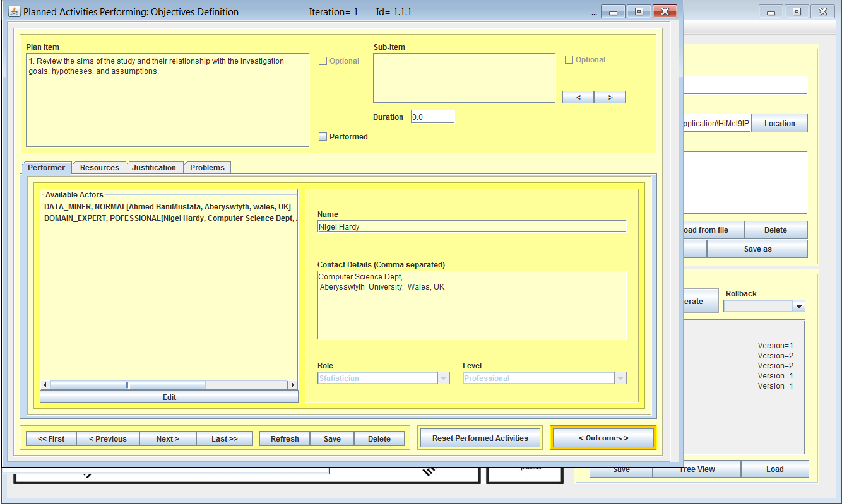Click inside the Contact Details text area
Image resolution: width=842 pixels, height=504 pixels.
tap(471, 305)
